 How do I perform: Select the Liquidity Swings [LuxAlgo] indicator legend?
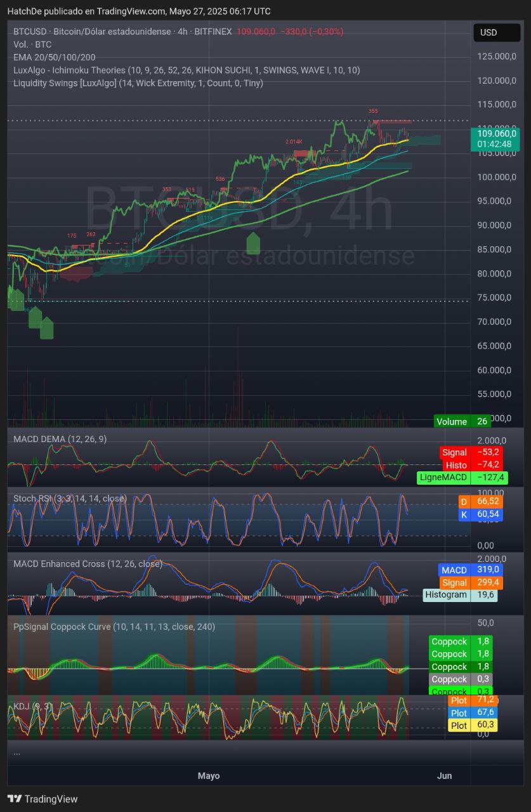[138, 82]
